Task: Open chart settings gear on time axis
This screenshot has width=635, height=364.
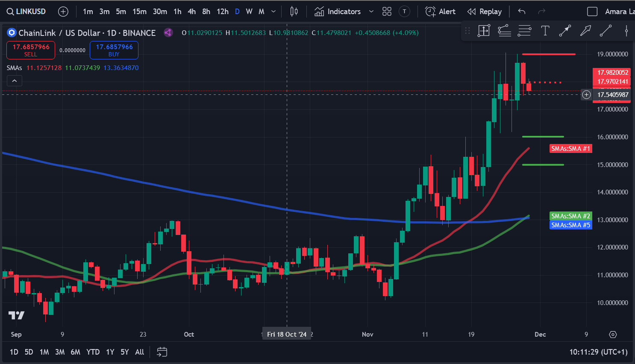Action: (613, 335)
